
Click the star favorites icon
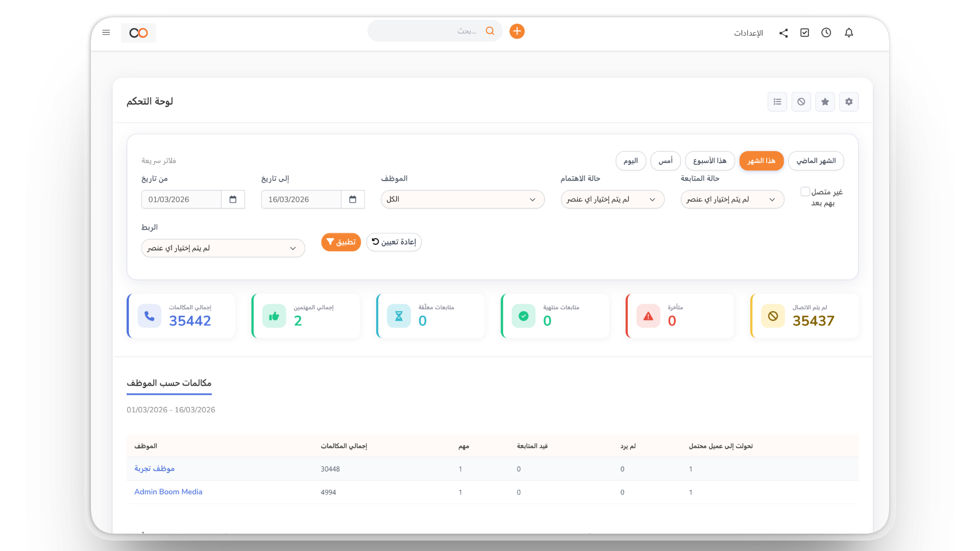[x=825, y=102]
